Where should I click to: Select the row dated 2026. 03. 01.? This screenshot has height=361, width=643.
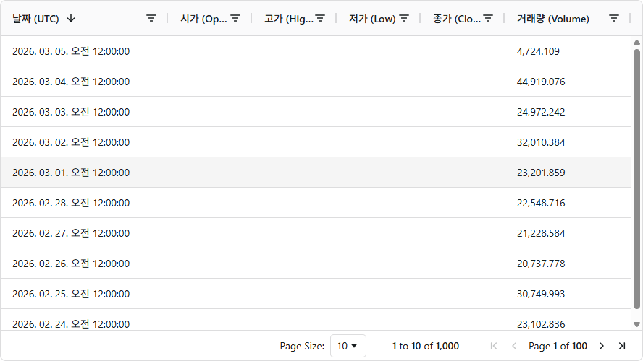tap(316, 172)
